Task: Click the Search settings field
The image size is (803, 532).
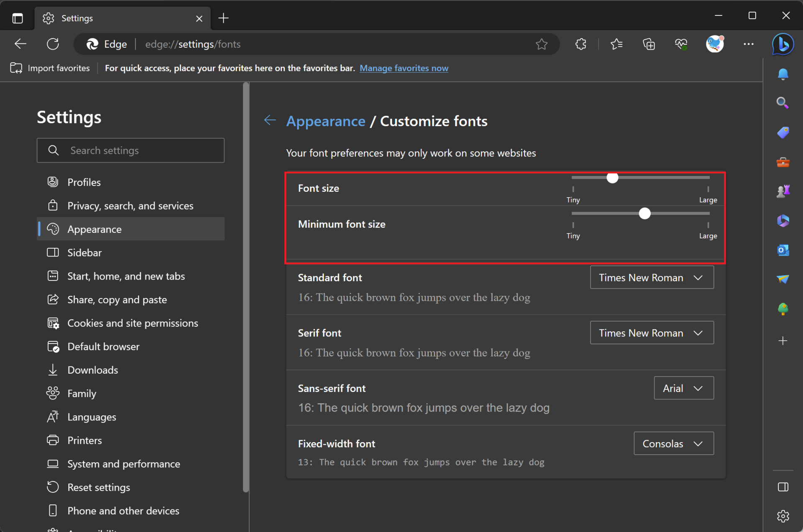Action: click(130, 150)
